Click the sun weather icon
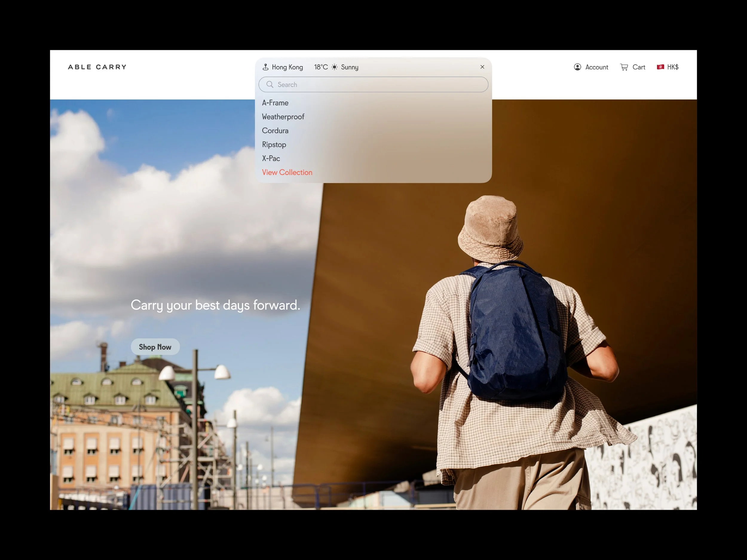 point(334,67)
